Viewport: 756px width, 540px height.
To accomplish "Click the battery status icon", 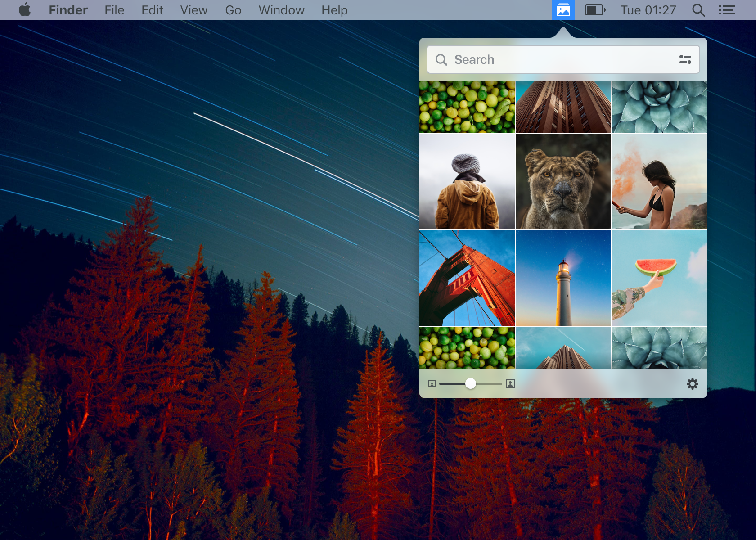I will [x=595, y=9].
